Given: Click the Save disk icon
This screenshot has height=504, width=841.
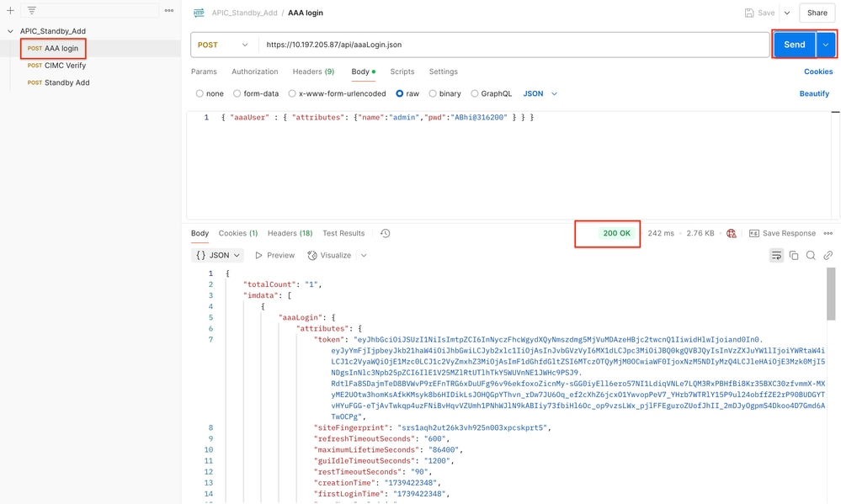Looking at the screenshot, I should (749, 13).
